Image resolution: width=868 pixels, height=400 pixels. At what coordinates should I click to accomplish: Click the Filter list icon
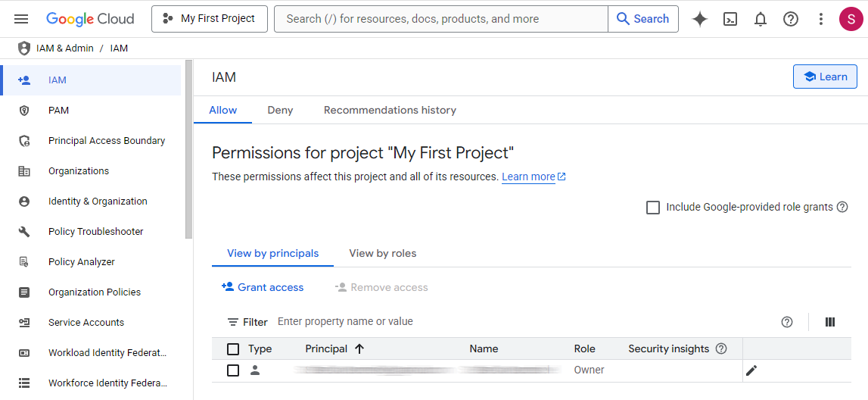pos(233,322)
